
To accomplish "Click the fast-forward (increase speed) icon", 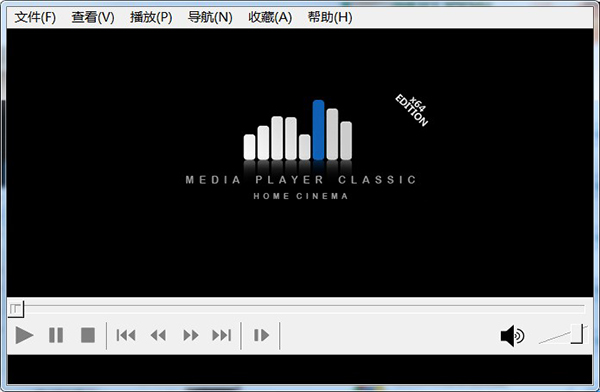I will (x=191, y=336).
